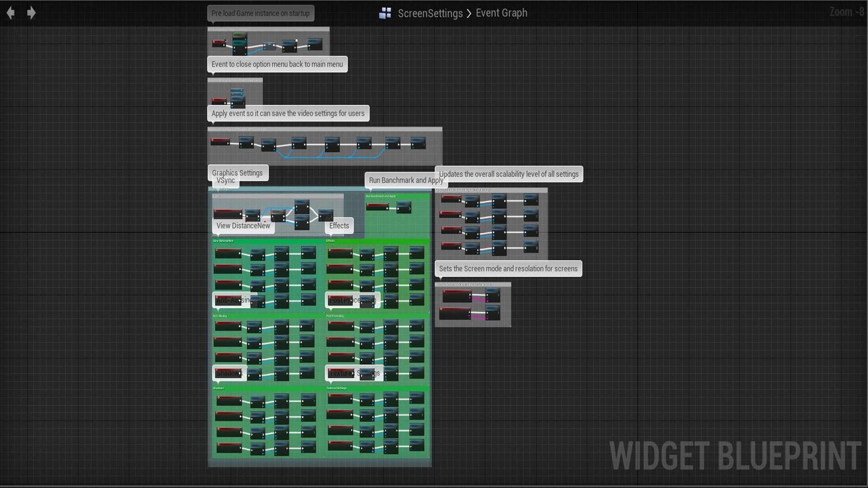Select 'Event to close option menu' comment bubble
The height and width of the screenshot is (488, 868).
tap(277, 64)
